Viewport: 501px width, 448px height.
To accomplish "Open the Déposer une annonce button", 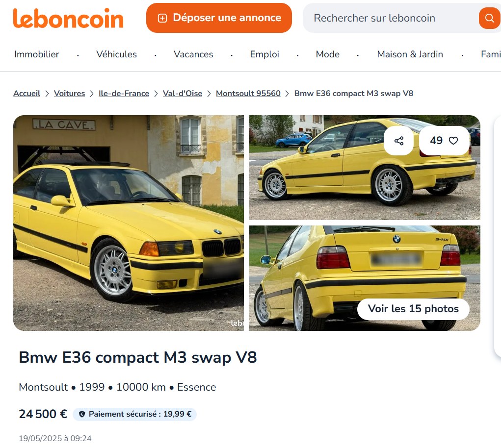I will pyautogui.click(x=219, y=18).
